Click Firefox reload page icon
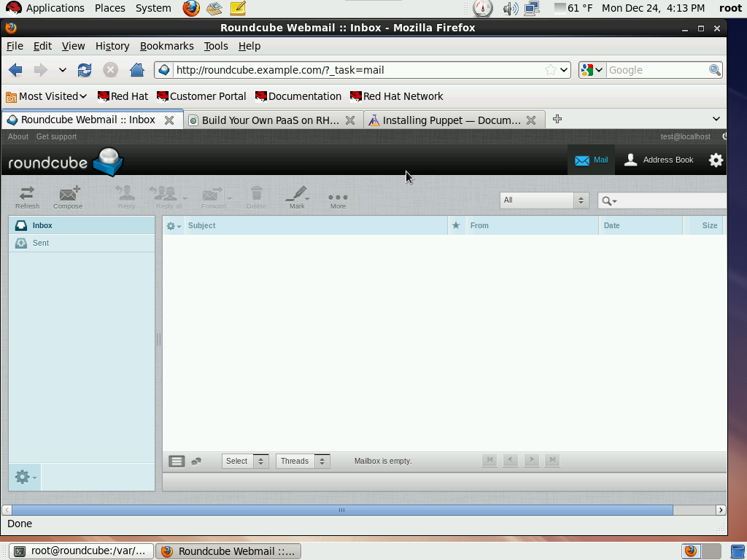Viewport: 747px width, 560px height. 85,70
